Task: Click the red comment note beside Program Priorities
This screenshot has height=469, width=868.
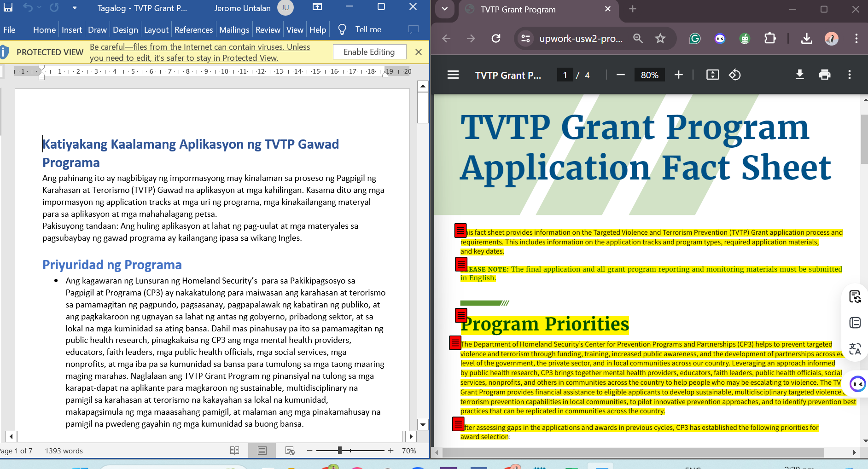Action: pyautogui.click(x=461, y=315)
